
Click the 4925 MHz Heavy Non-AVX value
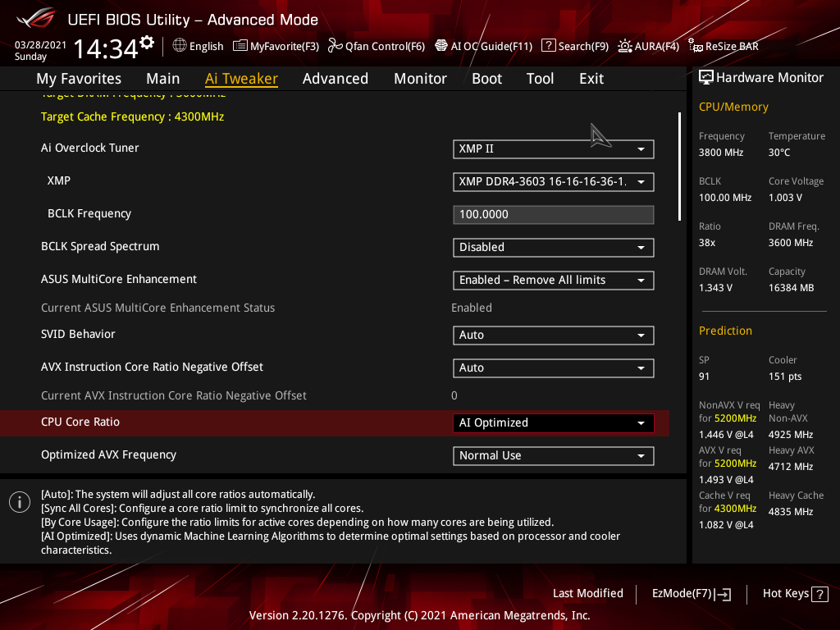(791, 435)
